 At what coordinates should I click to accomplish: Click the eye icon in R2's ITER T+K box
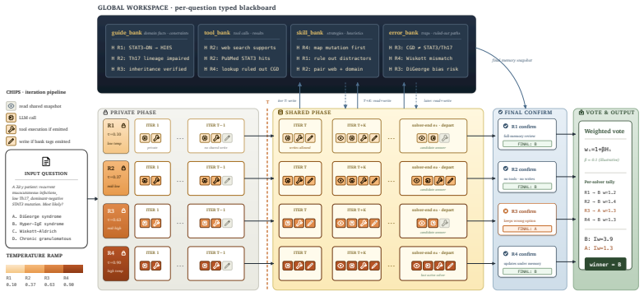pyautogui.click(x=341, y=181)
